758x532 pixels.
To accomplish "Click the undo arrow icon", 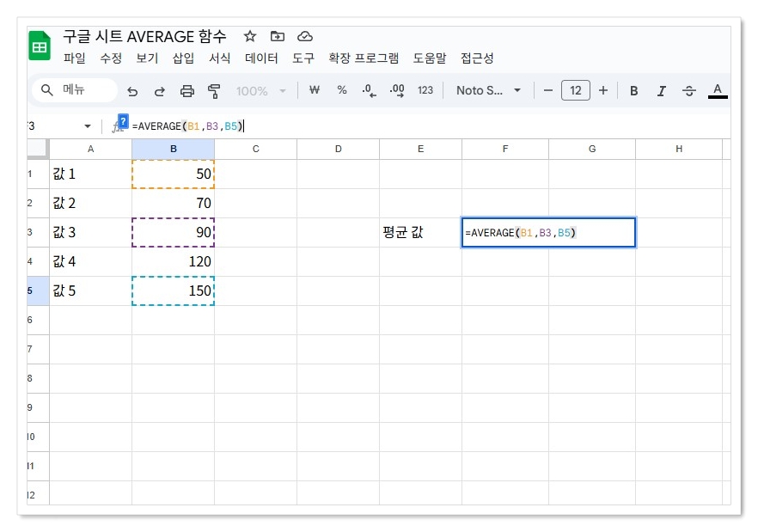I will click(132, 91).
